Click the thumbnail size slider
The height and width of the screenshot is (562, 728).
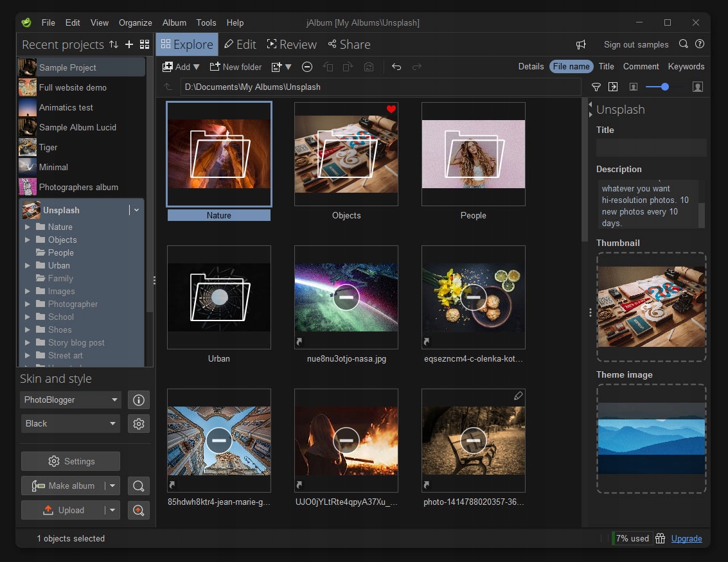[664, 87]
